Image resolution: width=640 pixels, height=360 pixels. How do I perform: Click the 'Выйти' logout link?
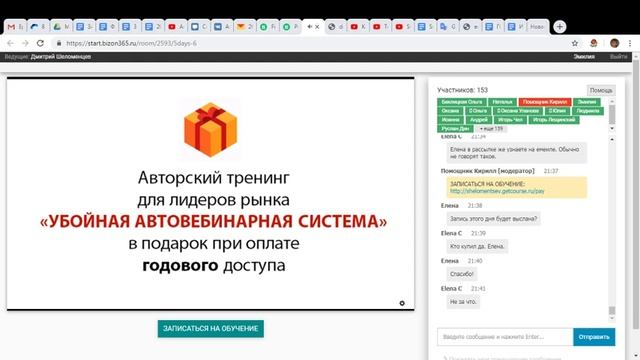tap(618, 57)
